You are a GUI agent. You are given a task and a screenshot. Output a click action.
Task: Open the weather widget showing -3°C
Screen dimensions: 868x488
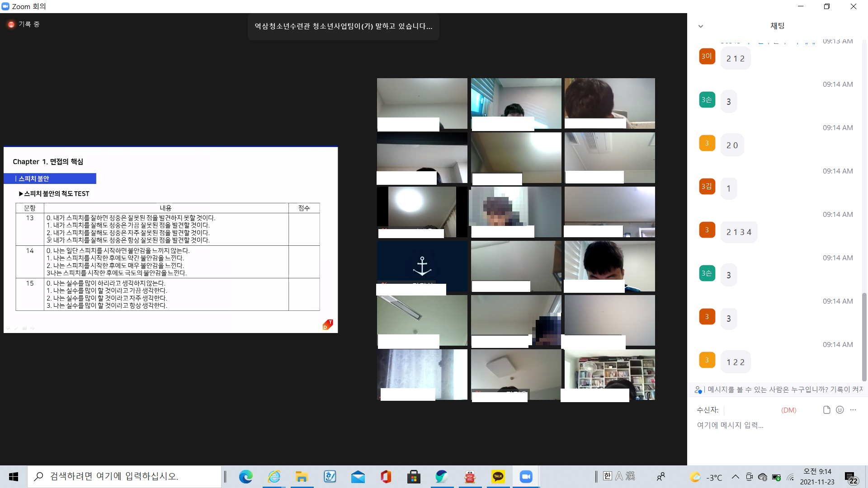(706, 477)
